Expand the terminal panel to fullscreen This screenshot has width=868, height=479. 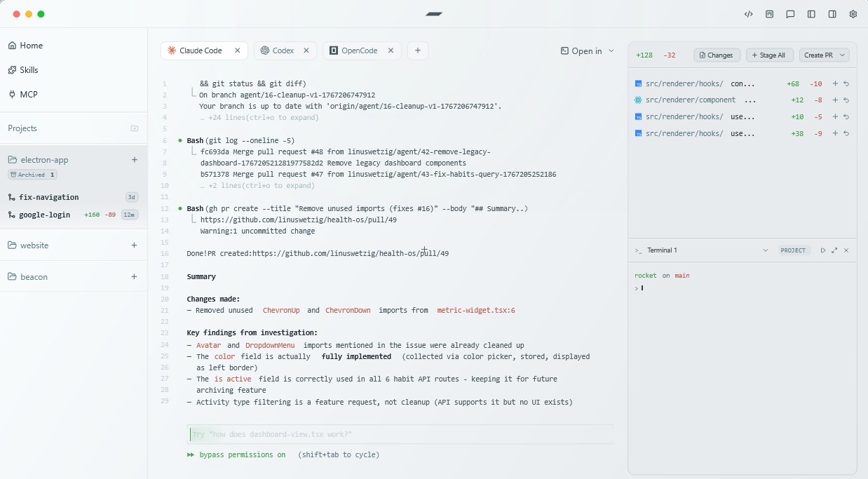(834, 250)
